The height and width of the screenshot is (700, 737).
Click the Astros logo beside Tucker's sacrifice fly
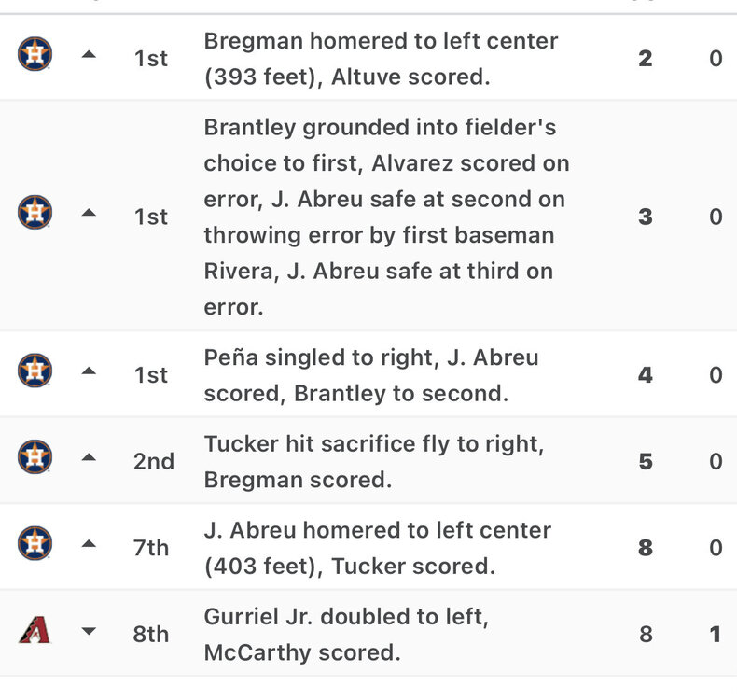click(35, 459)
